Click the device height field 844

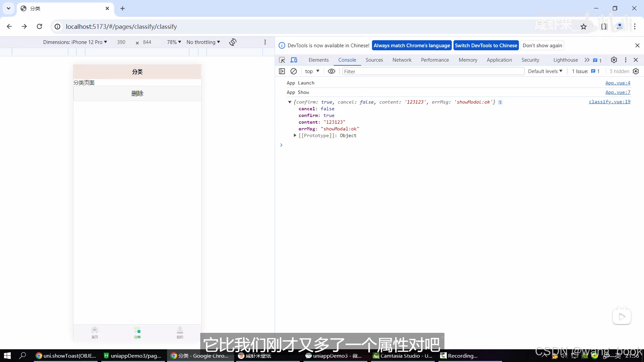[147, 42]
